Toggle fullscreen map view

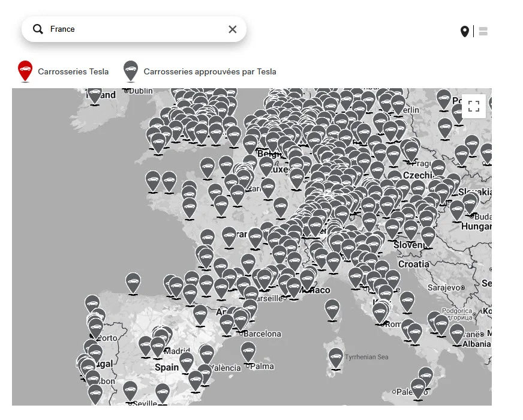[x=474, y=106]
